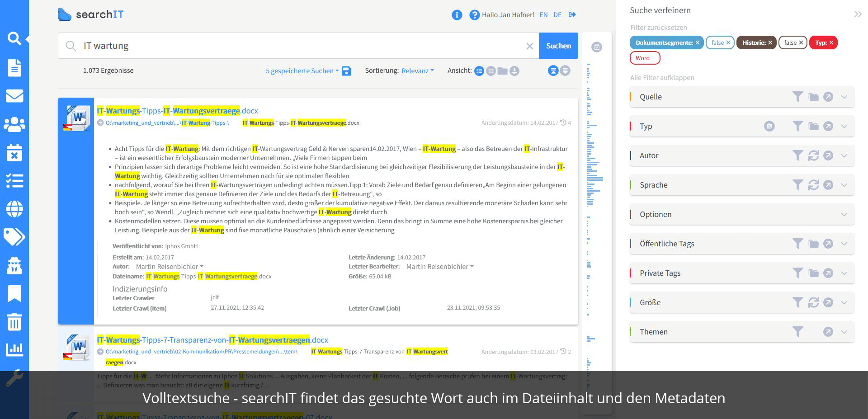Save current search with disk icon
The image size is (868, 419).
[x=346, y=71]
